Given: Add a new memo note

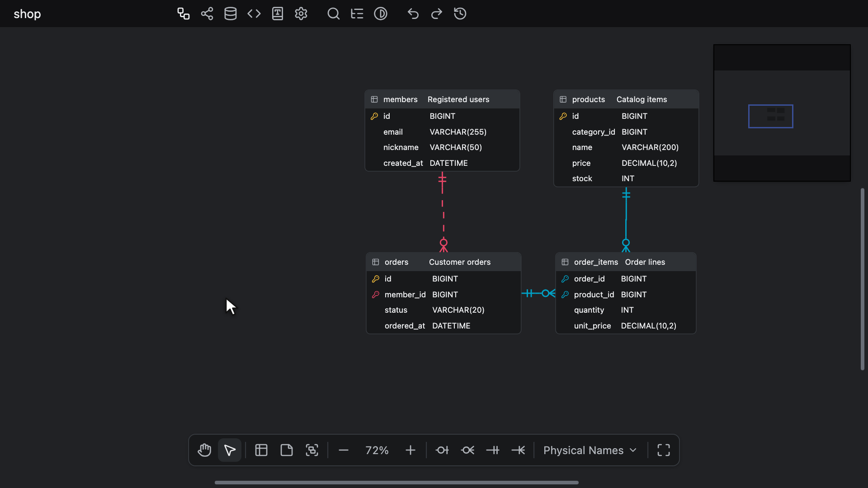Looking at the screenshot, I should click(x=287, y=450).
